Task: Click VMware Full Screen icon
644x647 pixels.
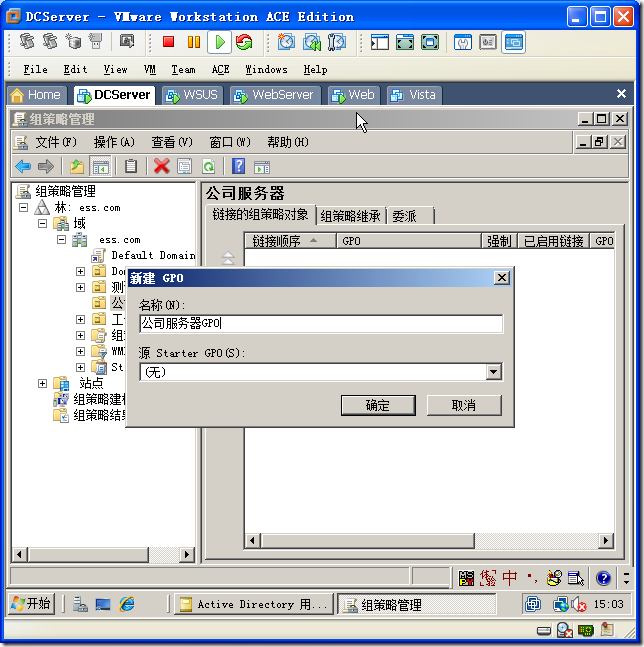Action: click(x=405, y=42)
